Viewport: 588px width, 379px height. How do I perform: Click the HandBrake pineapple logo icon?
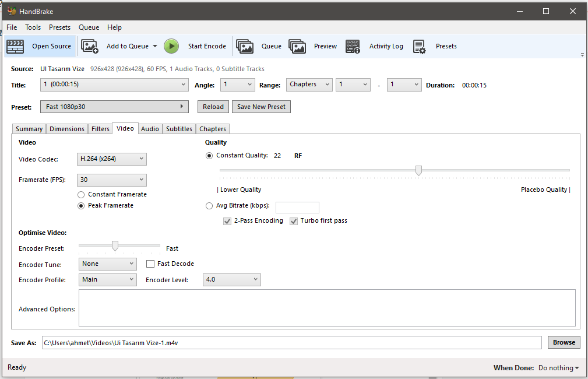[12, 11]
